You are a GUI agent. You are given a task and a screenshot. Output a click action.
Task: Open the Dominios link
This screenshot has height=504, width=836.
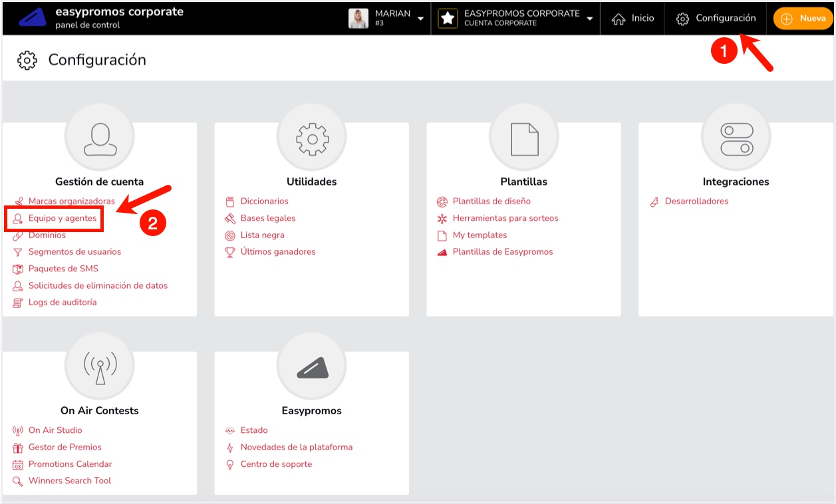[47, 235]
